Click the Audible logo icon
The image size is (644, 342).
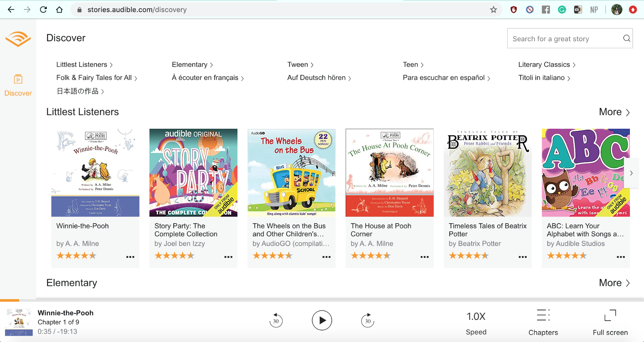click(18, 39)
